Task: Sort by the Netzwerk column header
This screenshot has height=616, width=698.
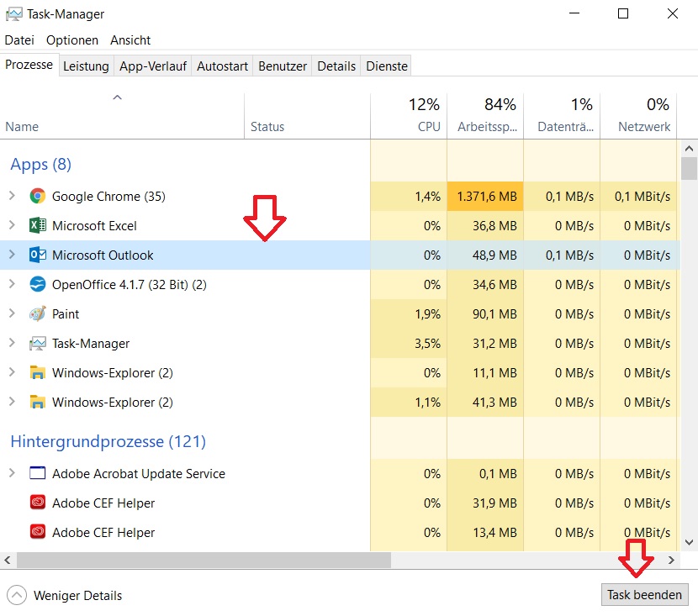Action: point(638,116)
